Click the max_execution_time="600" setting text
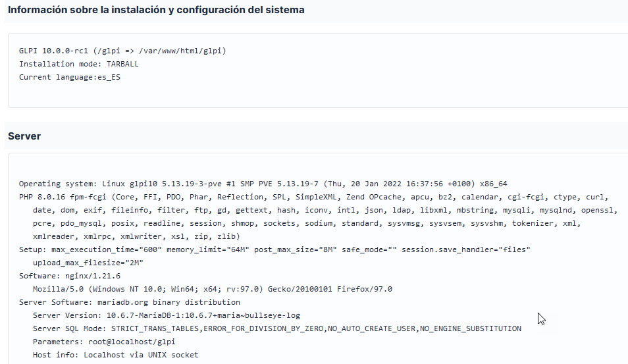The image size is (628, 364). 107,250
